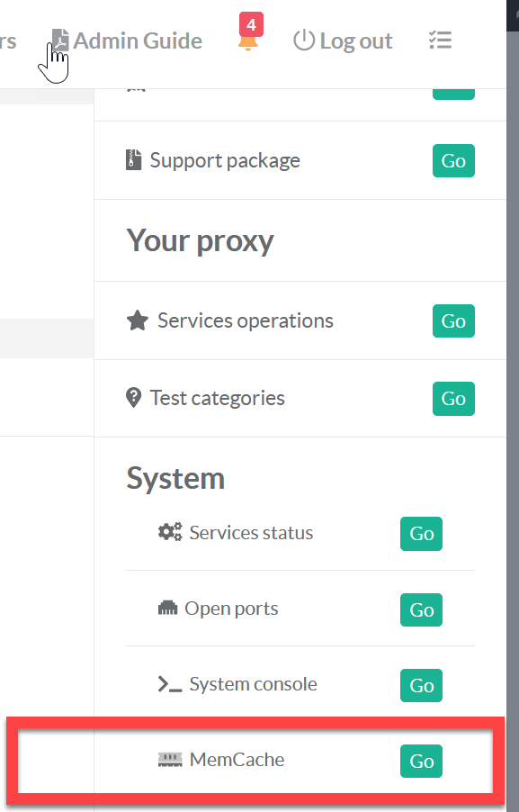The width and height of the screenshot is (519, 812).
Task: Select the Test categories label
Action: pyautogui.click(x=218, y=398)
